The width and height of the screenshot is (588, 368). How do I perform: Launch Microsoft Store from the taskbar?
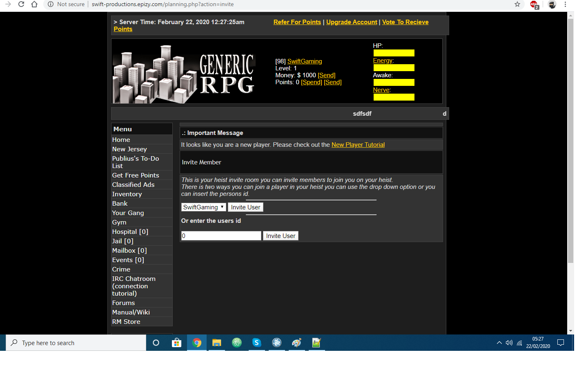(x=176, y=343)
